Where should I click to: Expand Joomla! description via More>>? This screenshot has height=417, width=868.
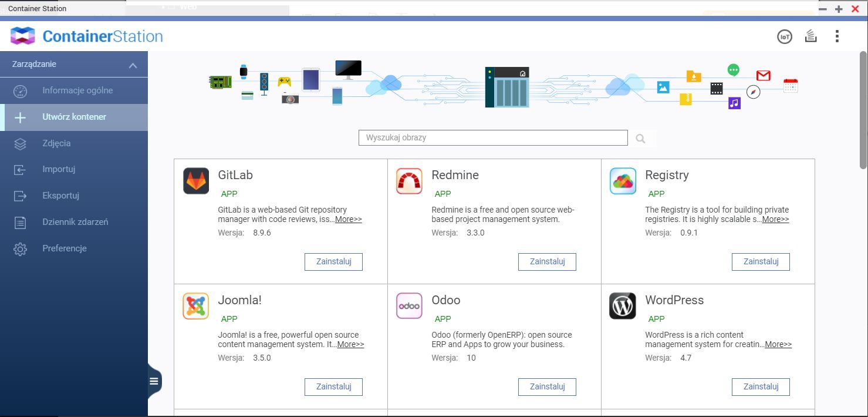coord(351,344)
